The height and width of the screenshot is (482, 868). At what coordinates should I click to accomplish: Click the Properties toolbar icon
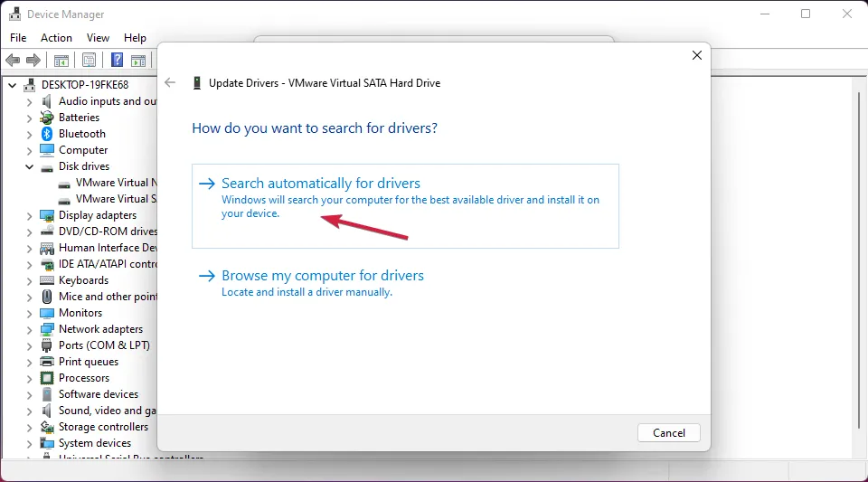[x=89, y=61]
